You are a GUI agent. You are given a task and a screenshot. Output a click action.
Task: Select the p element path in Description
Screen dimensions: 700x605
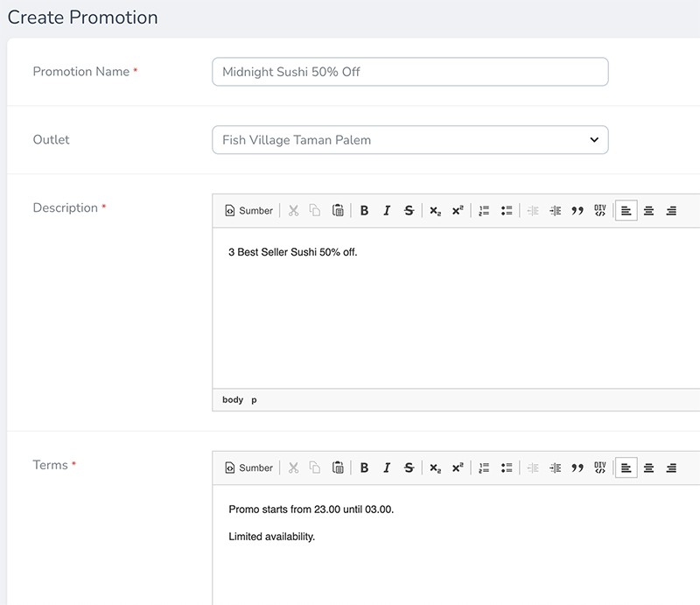tap(255, 400)
